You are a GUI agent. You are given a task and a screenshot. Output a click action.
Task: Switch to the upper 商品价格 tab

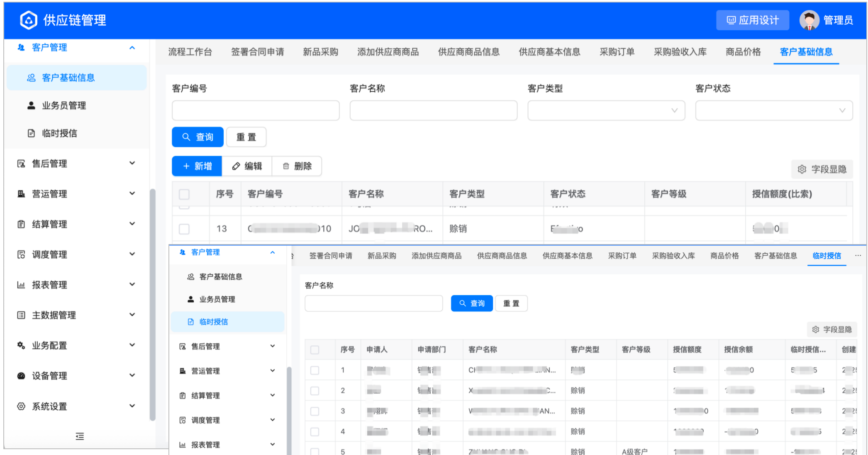tap(743, 52)
